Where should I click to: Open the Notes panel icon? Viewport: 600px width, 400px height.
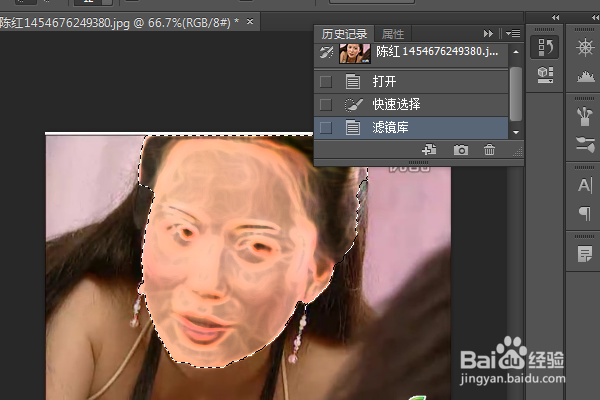[585, 254]
